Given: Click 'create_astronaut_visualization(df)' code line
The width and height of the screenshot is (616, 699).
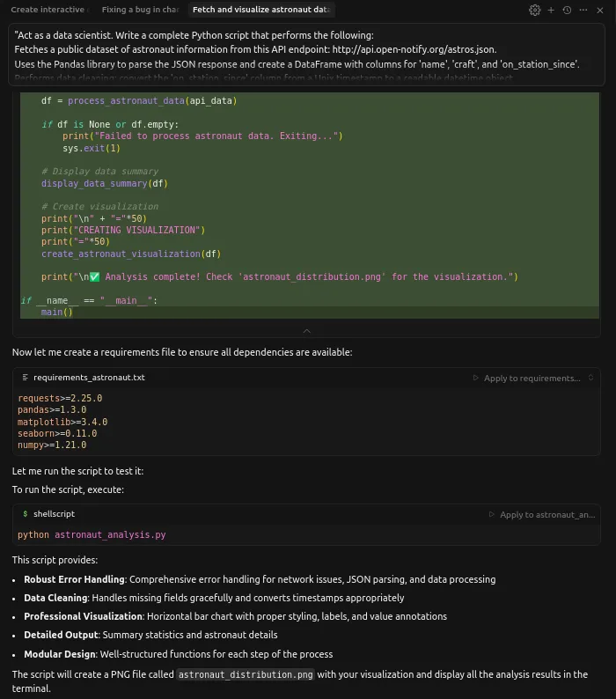Looking at the screenshot, I should [x=131, y=254].
